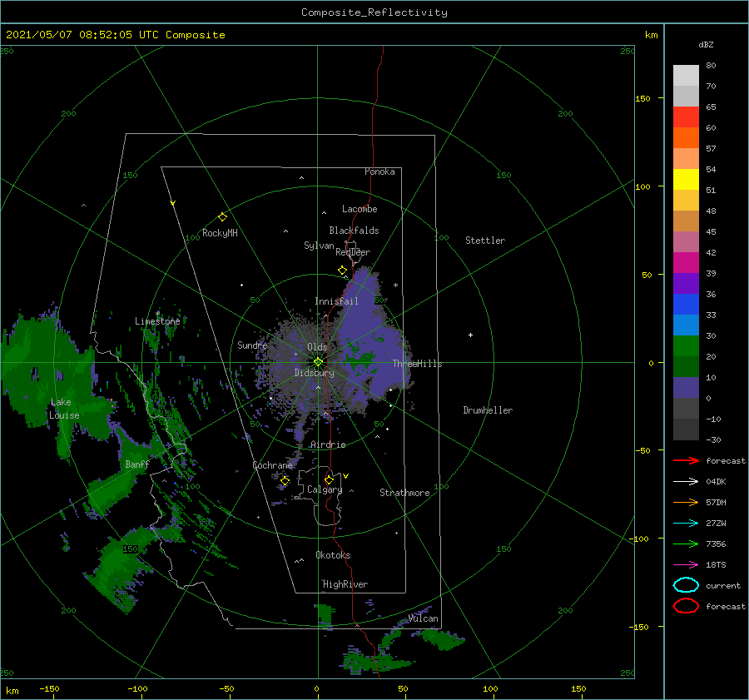Click the Airdrie label
Viewport: 749px width, 700px height.
click(328, 444)
